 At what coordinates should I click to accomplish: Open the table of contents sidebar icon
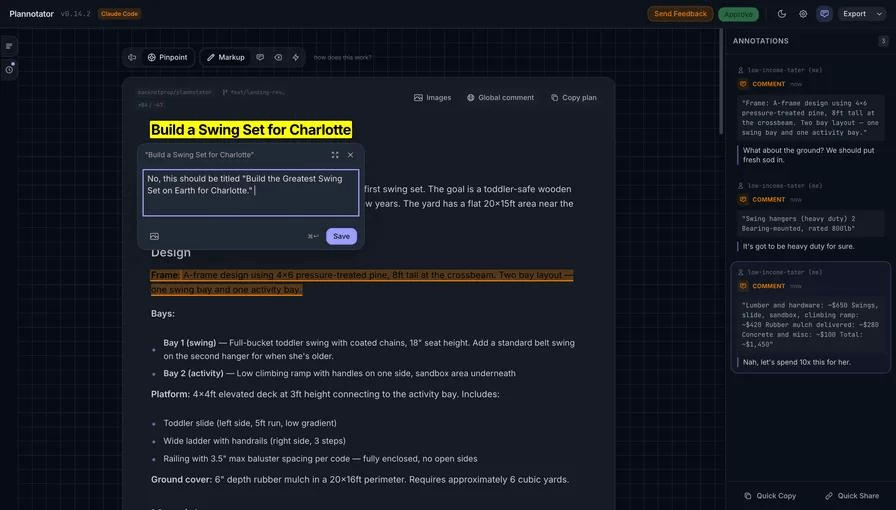(9, 46)
